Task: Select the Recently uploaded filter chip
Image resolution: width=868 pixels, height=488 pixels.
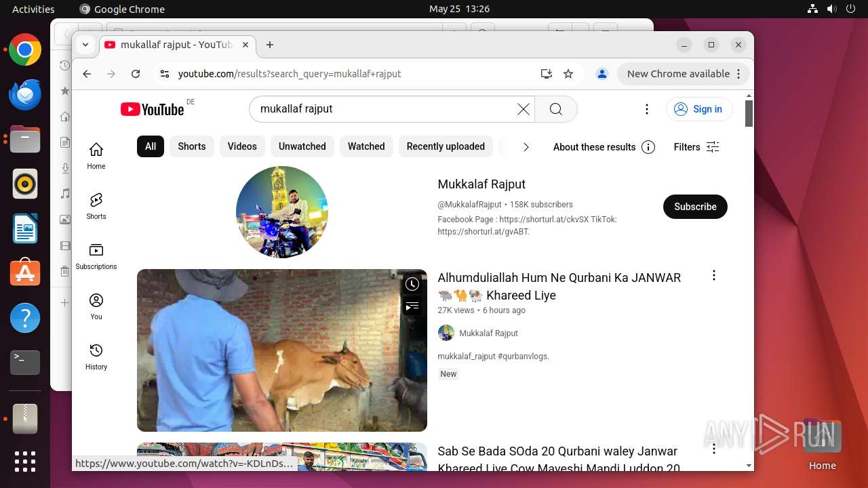Action: click(446, 146)
